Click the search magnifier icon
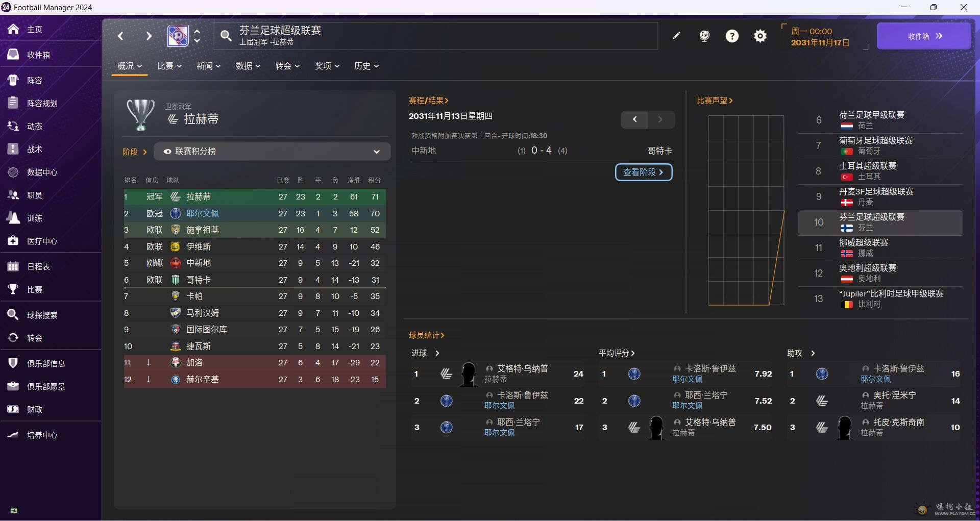980x521 pixels. tap(226, 35)
